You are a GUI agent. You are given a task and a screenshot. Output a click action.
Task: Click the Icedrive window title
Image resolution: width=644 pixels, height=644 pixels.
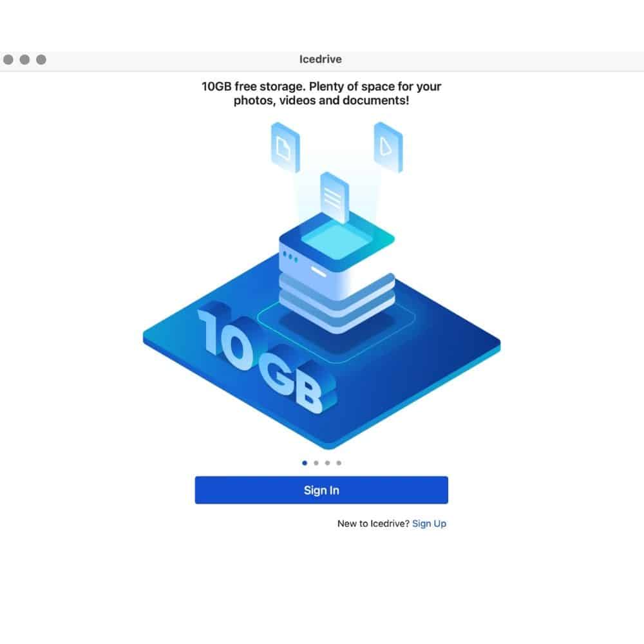(320, 59)
